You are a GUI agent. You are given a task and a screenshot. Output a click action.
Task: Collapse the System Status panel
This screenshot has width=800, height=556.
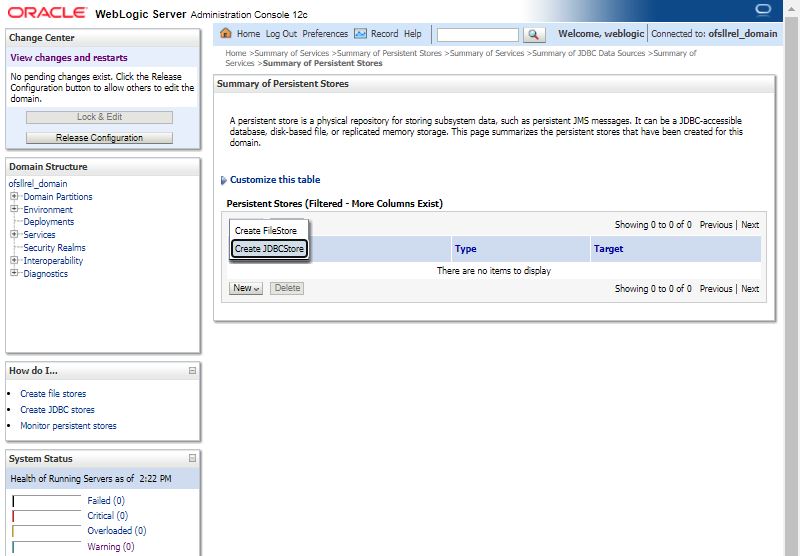coord(192,459)
